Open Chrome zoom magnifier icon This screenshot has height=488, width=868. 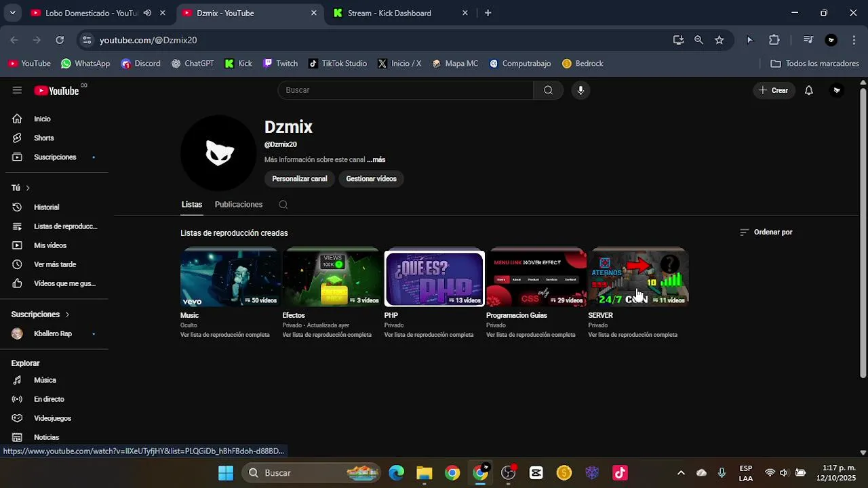(698, 40)
